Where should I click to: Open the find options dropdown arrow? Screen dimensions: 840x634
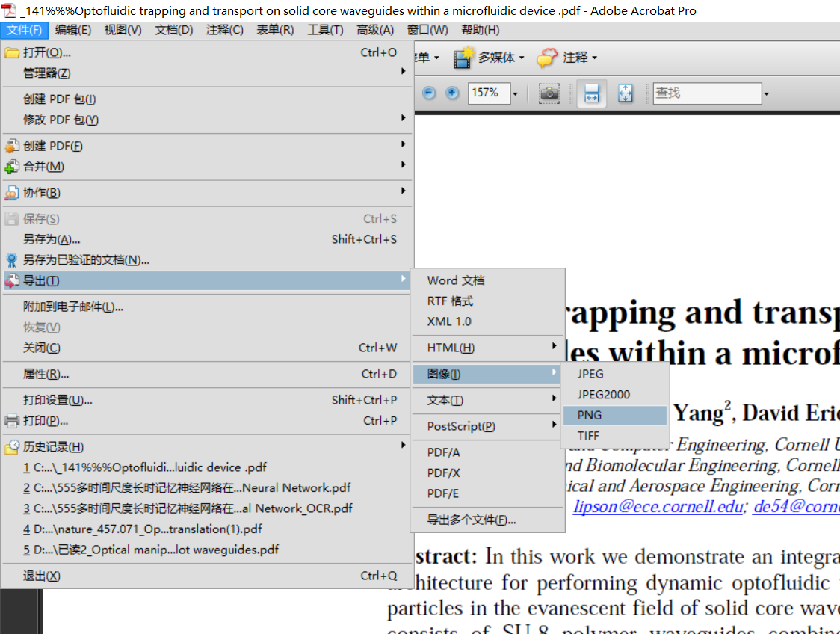[767, 93]
